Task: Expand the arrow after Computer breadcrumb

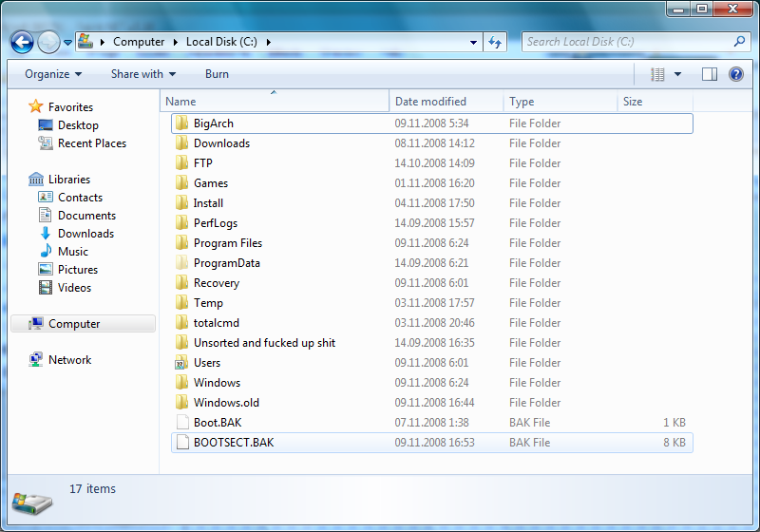Action: (x=176, y=42)
